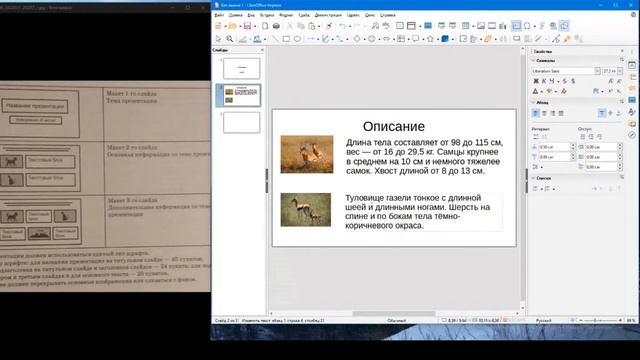The width and height of the screenshot is (640, 360).
Task: Click the Highlighting Color yellow swatch
Action: pos(549,91)
